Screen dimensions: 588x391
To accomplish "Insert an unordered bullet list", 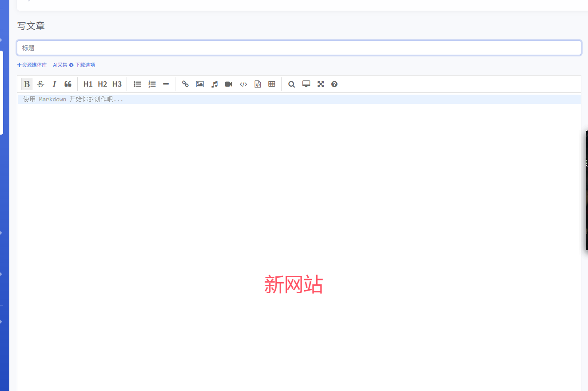I will tap(138, 84).
